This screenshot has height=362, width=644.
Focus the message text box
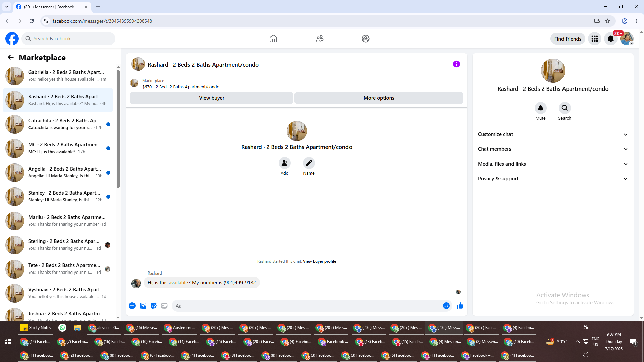point(308,306)
